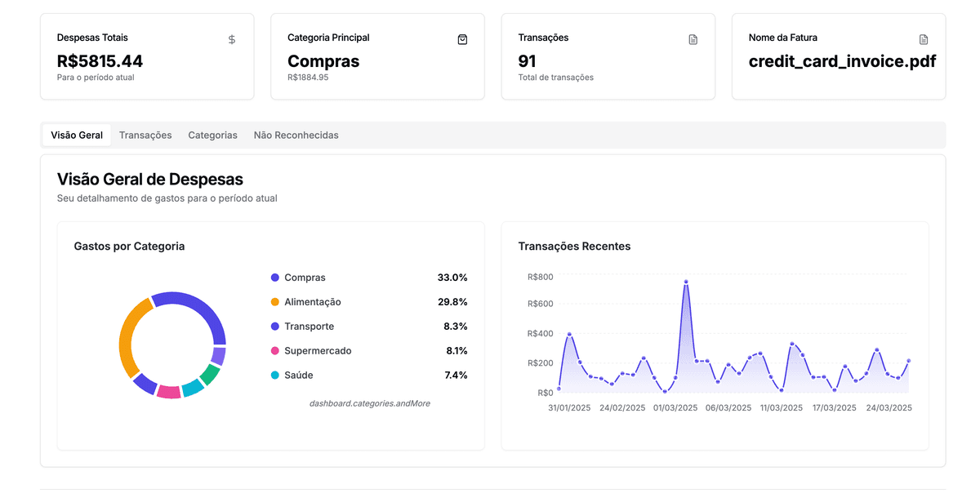Select the Categorias tab
Screen dimensions: 980x498
click(x=212, y=135)
